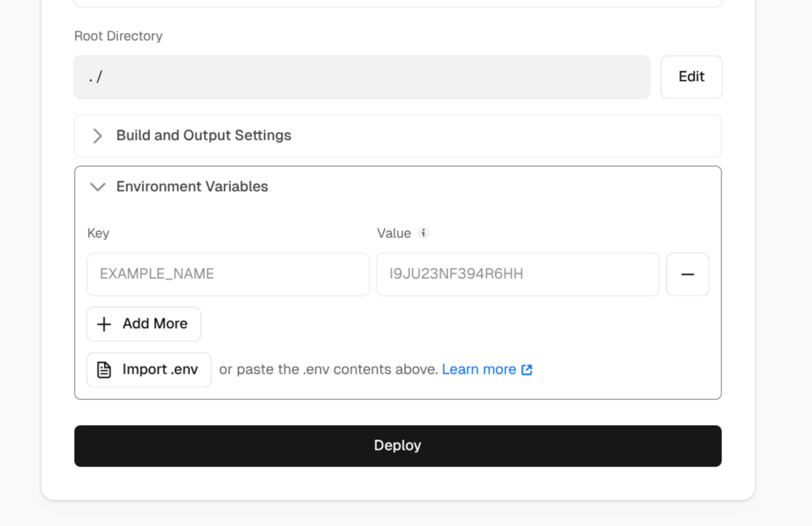Click the Value column label
The width and height of the screenshot is (812, 526).
pos(394,233)
